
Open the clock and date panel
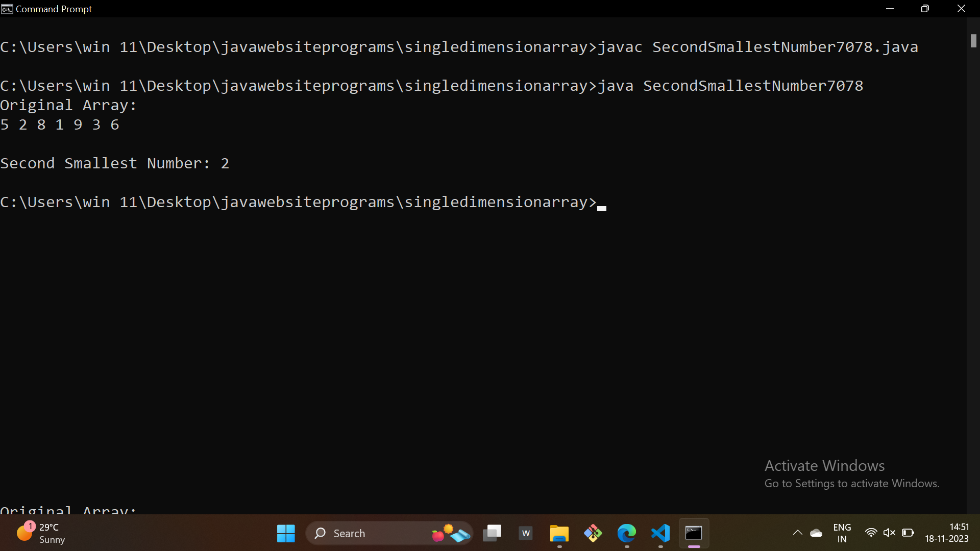[946, 533]
